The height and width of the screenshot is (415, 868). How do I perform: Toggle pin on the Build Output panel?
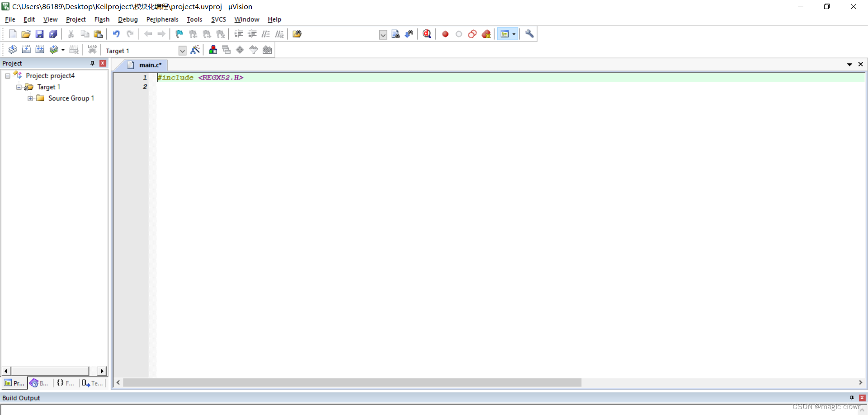point(852,398)
